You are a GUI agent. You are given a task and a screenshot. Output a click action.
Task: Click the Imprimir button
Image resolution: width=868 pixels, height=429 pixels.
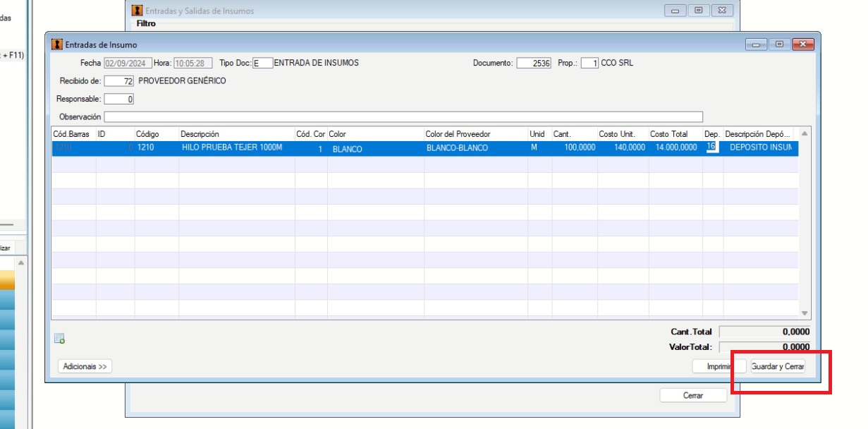point(719,367)
